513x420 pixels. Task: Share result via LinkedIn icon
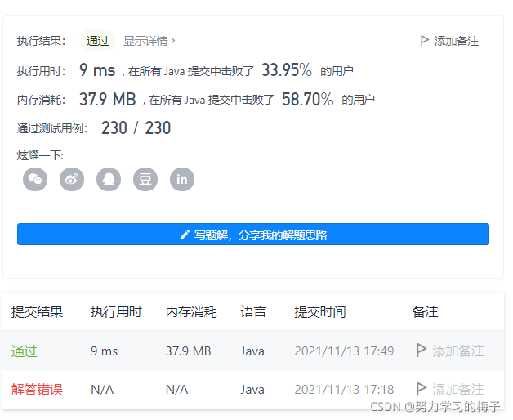coord(182,180)
